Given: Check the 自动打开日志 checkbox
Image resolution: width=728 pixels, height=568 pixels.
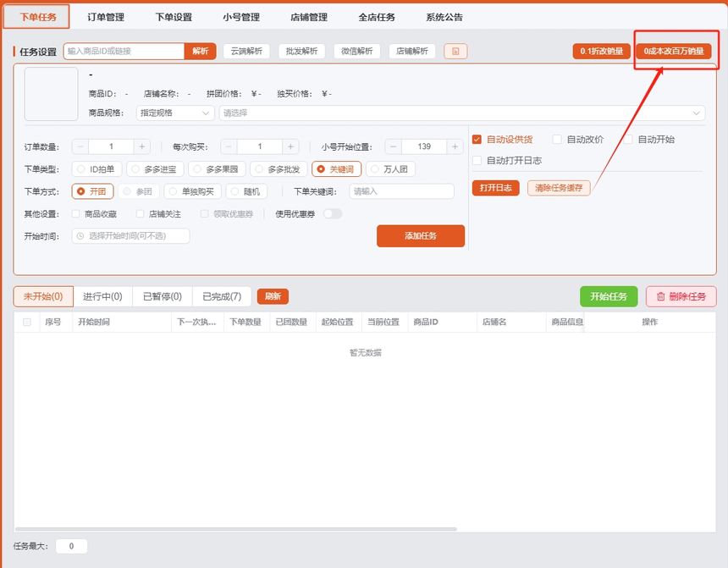Looking at the screenshot, I should click(477, 161).
